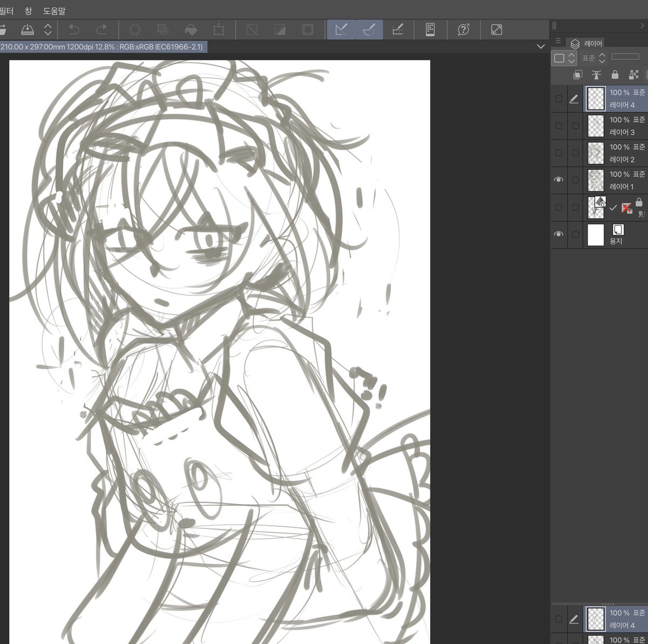
Task: Tick the selection checkbox beside 레이어 2
Action: (576, 153)
